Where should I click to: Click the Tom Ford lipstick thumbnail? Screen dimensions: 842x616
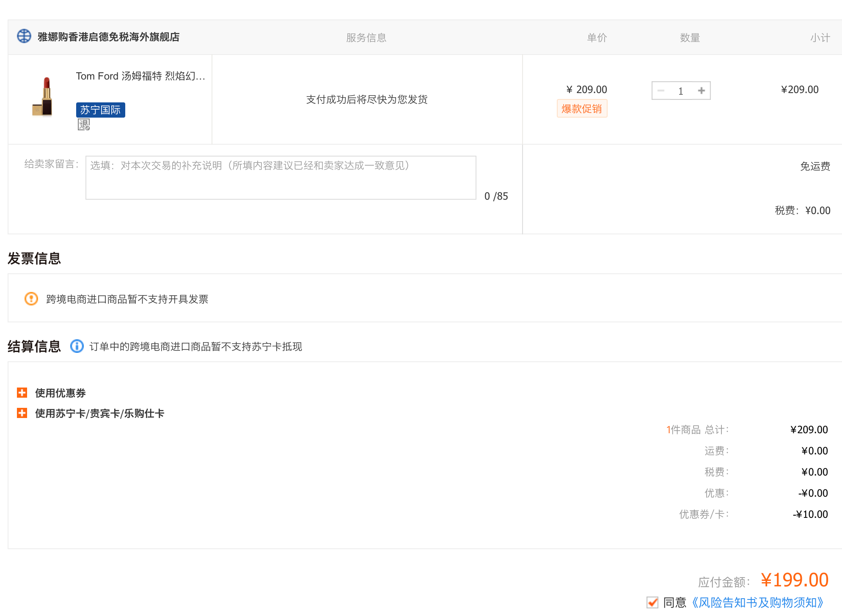[x=42, y=96]
